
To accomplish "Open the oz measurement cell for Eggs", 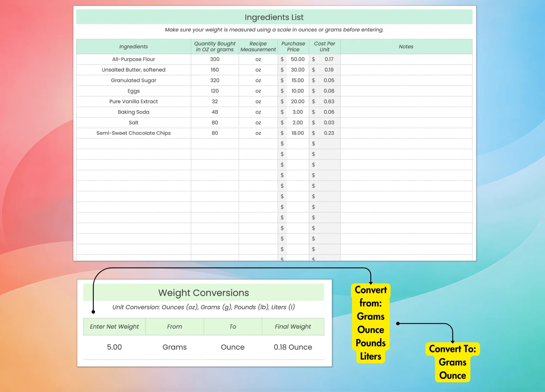I will tap(258, 91).
